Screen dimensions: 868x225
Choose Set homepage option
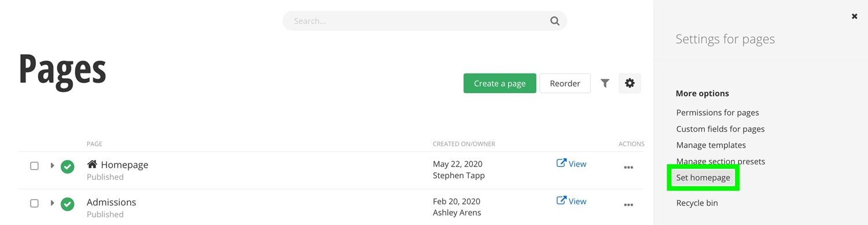tap(703, 178)
